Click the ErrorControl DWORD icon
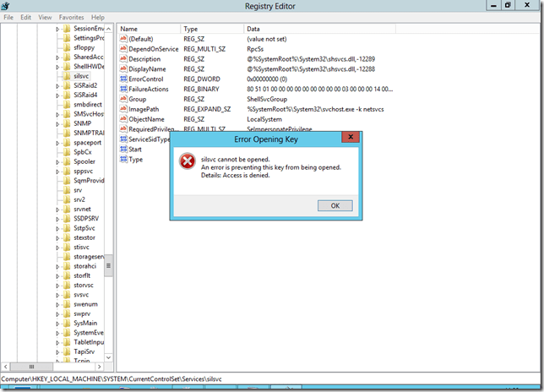Viewport: 544px width, 392px height. point(123,79)
